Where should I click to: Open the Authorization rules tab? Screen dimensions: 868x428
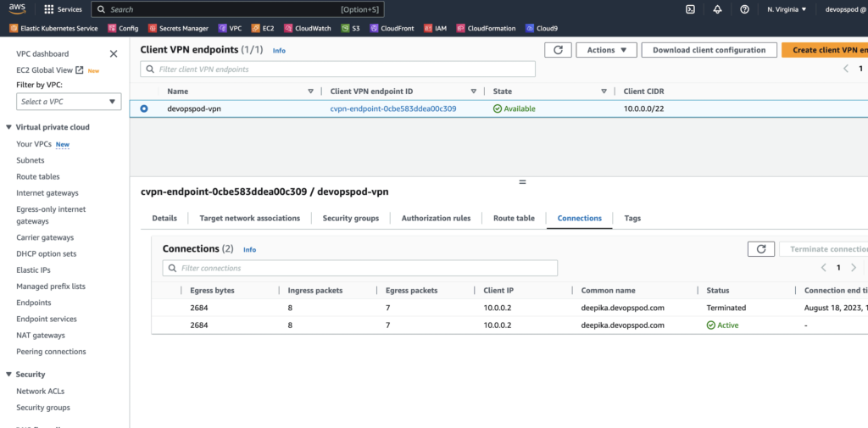437,218
